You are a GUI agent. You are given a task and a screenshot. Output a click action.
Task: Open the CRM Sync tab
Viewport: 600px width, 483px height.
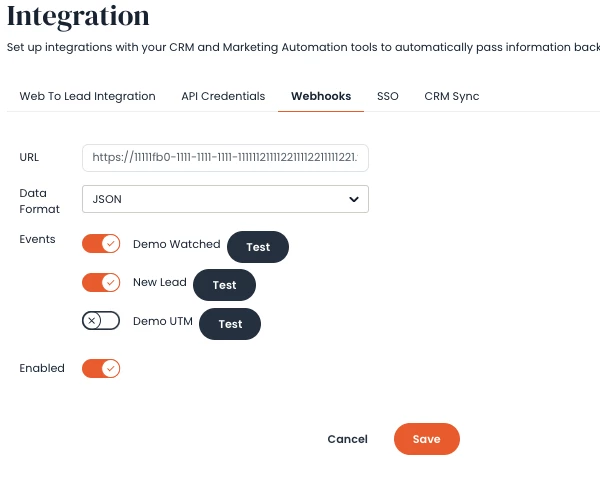tap(452, 96)
